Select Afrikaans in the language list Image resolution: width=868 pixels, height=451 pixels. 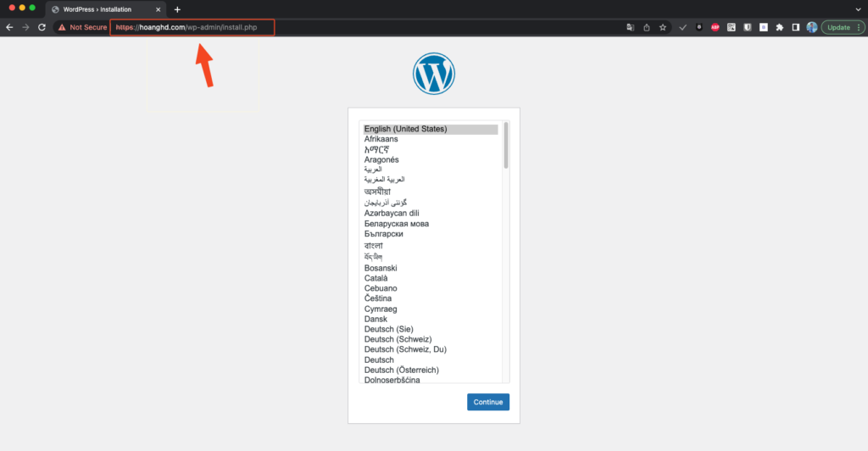click(x=381, y=139)
